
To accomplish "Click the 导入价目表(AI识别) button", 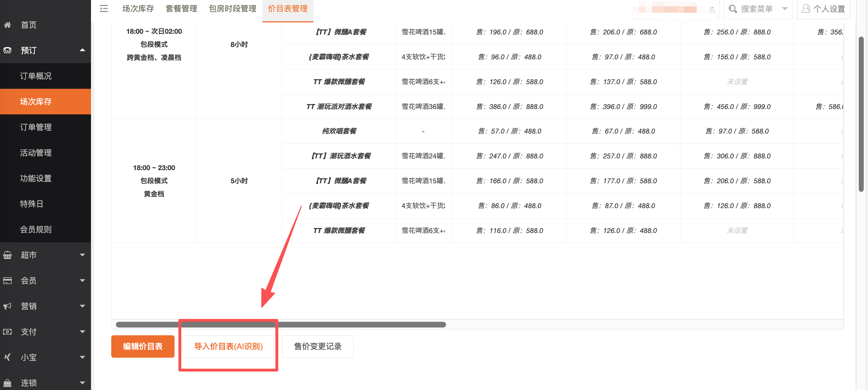I will click(x=228, y=346).
